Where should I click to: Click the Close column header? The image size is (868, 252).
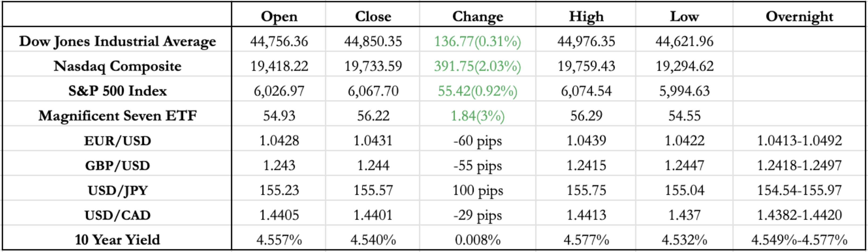373,16
